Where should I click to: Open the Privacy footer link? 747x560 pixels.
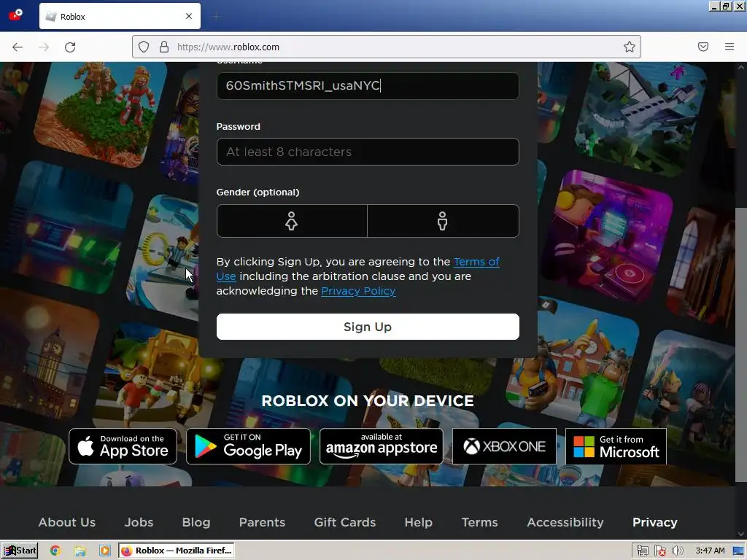[x=654, y=522]
